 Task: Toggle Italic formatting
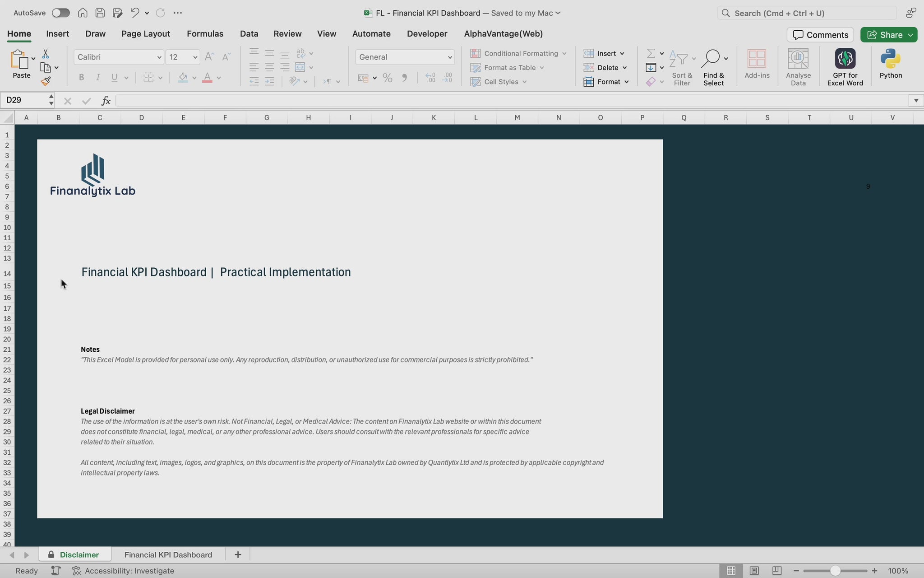pos(97,78)
